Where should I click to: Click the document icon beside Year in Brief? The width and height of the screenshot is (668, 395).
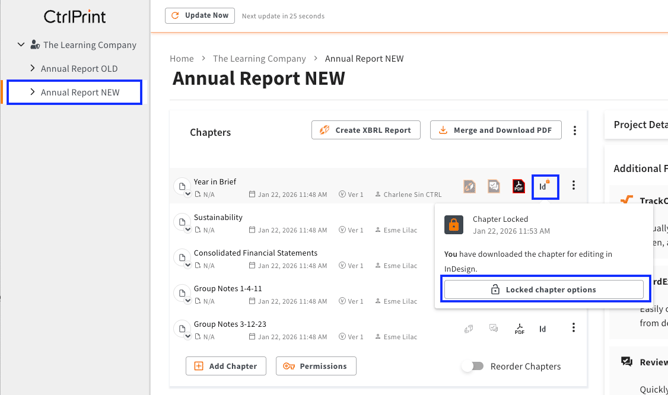182,186
